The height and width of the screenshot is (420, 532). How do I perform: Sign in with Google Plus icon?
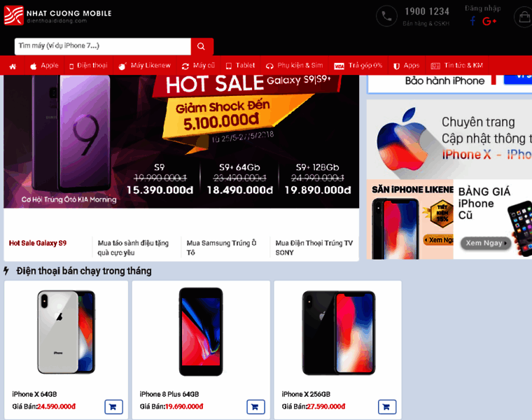489,21
